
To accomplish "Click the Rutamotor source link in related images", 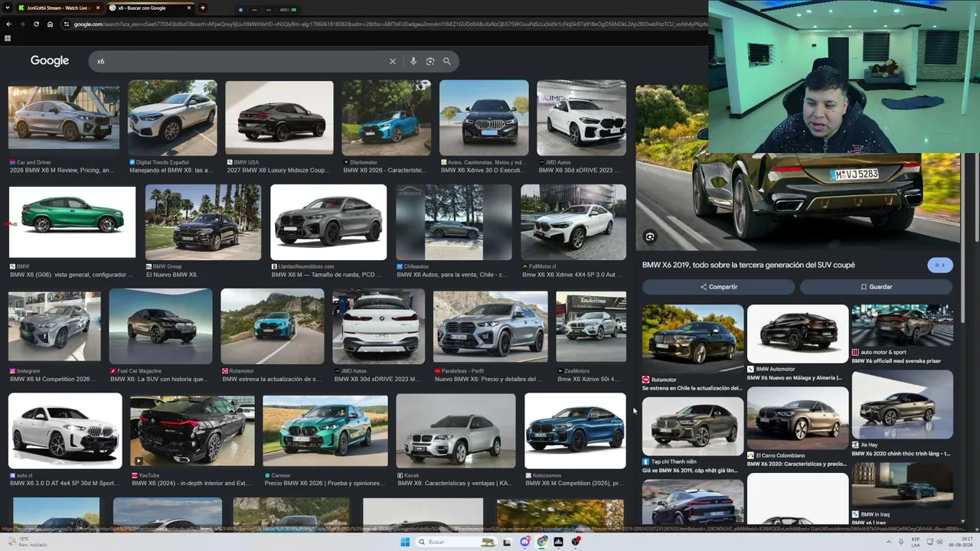I will tap(663, 380).
